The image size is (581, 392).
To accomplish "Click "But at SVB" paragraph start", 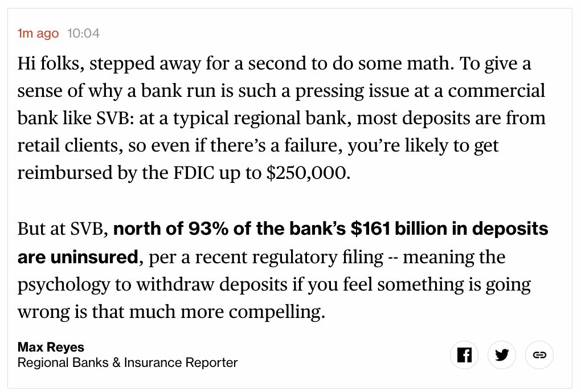I will pos(62,229).
